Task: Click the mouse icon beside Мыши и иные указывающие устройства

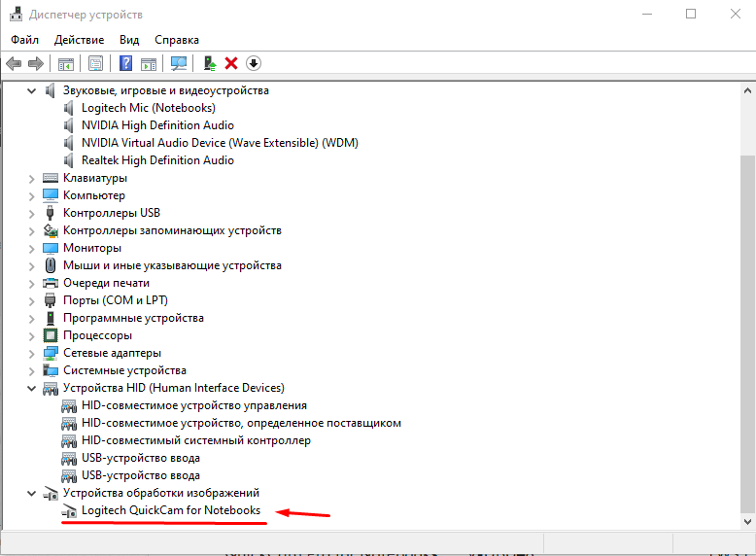Action: click(x=51, y=265)
